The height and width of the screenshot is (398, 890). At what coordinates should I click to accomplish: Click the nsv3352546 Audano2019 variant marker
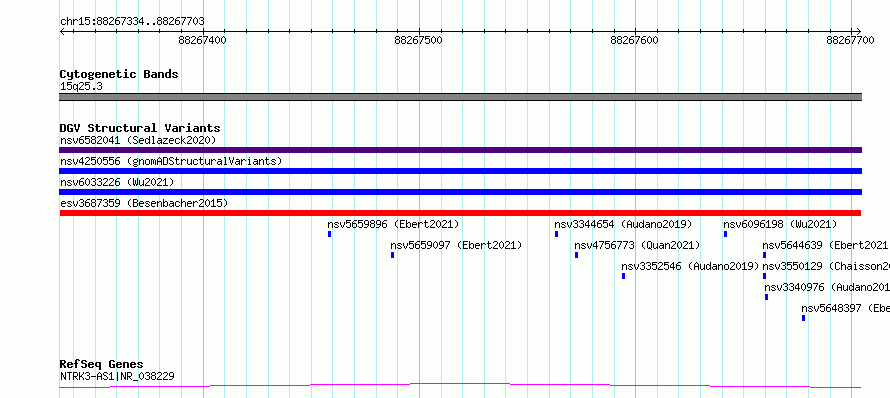point(623,276)
